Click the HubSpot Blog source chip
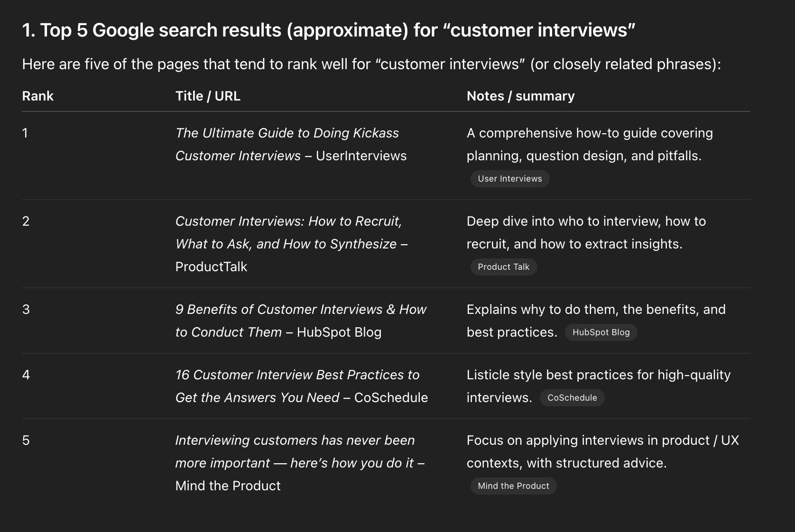The height and width of the screenshot is (532, 795). tap(601, 332)
